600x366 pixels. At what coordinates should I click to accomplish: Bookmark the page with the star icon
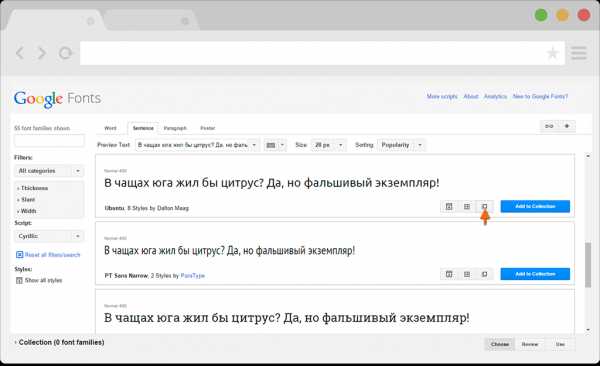click(553, 53)
